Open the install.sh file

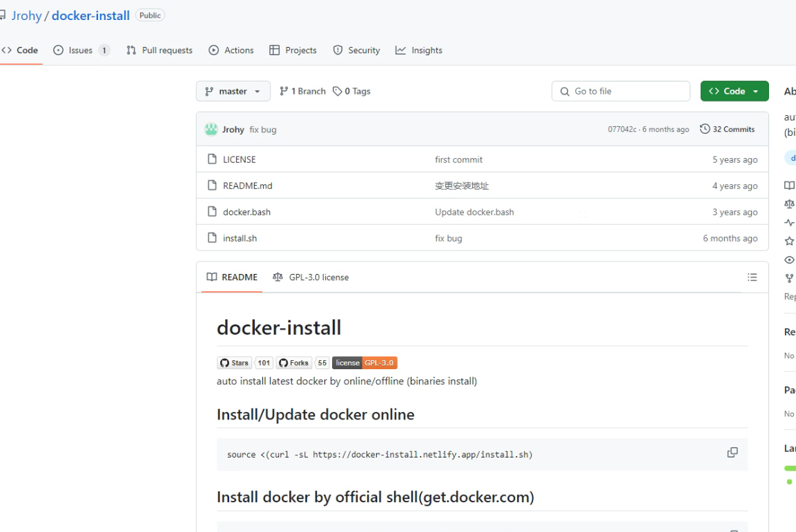(240, 238)
